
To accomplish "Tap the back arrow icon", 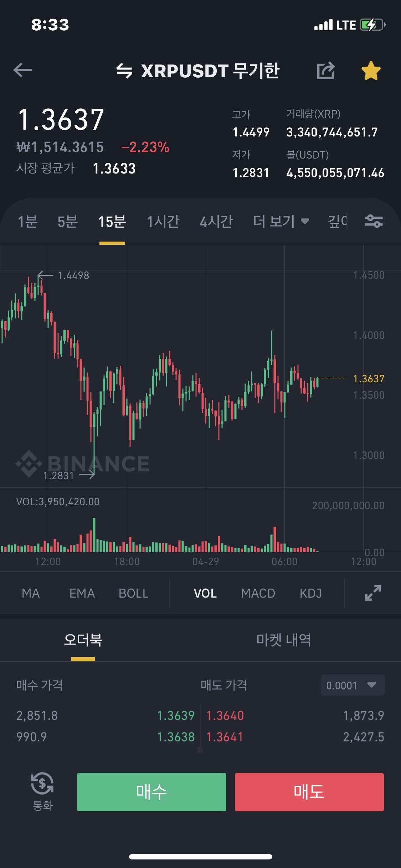I will coord(23,70).
